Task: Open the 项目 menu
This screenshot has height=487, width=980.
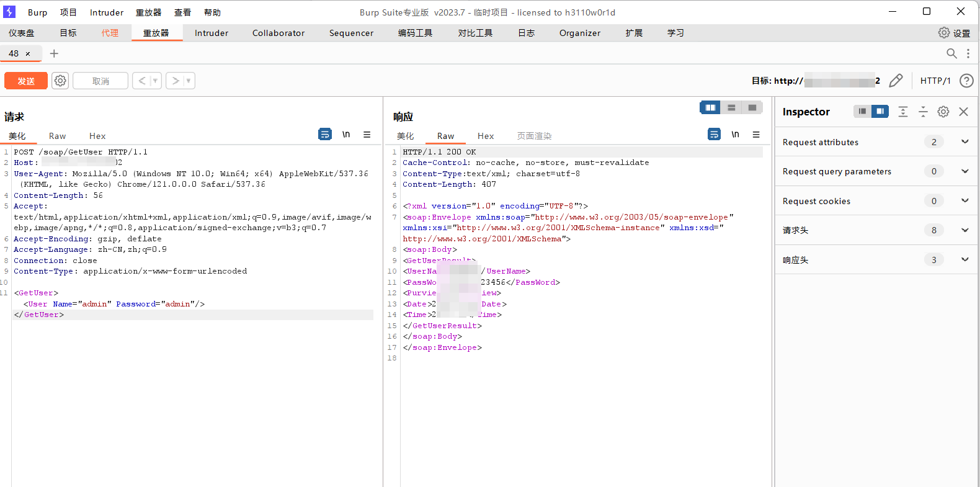Action: coord(68,12)
